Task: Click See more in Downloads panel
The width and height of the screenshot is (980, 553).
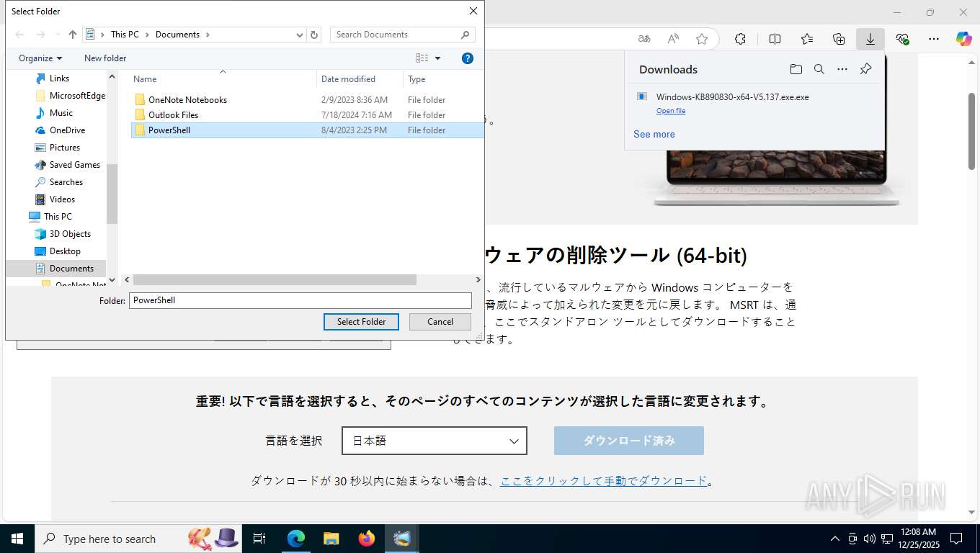Action: [654, 134]
